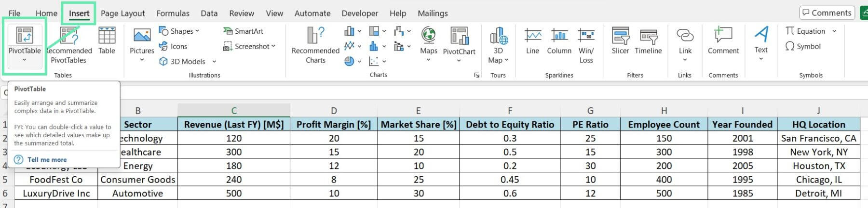The image size is (868, 208).
Task: Add a Timeline filter
Action: [648, 40]
